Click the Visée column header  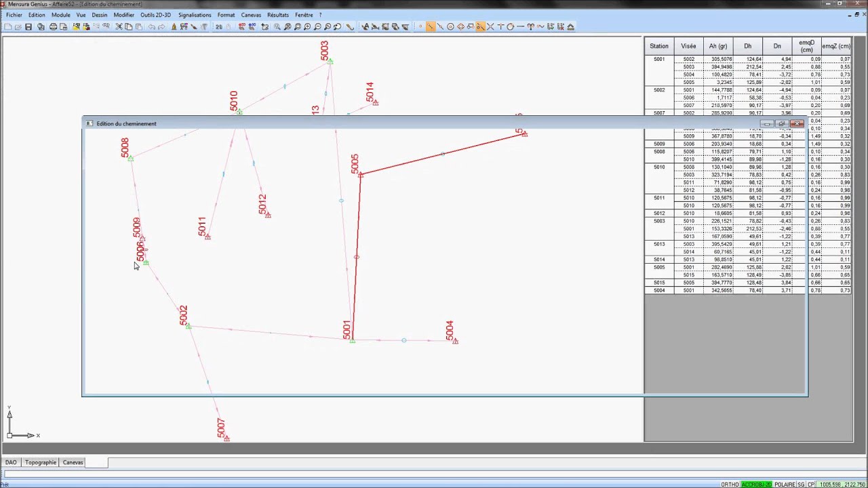pyautogui.click(x=688, y=46)
